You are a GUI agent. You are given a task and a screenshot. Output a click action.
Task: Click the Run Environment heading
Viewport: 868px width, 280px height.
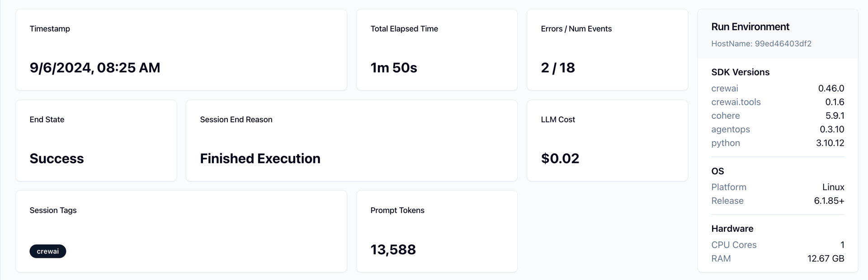coord(750,27)
